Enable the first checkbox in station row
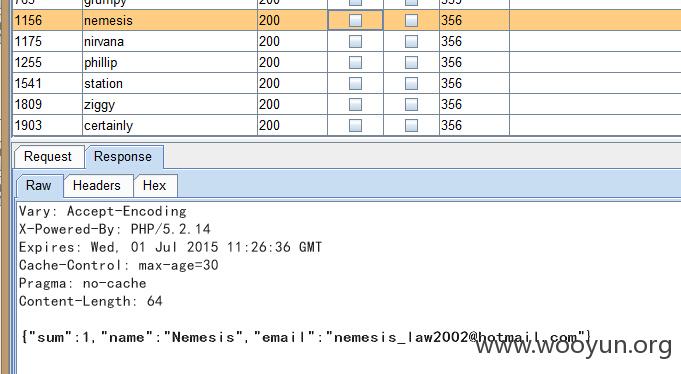This screenshot has width=681, height=374. 355,83
